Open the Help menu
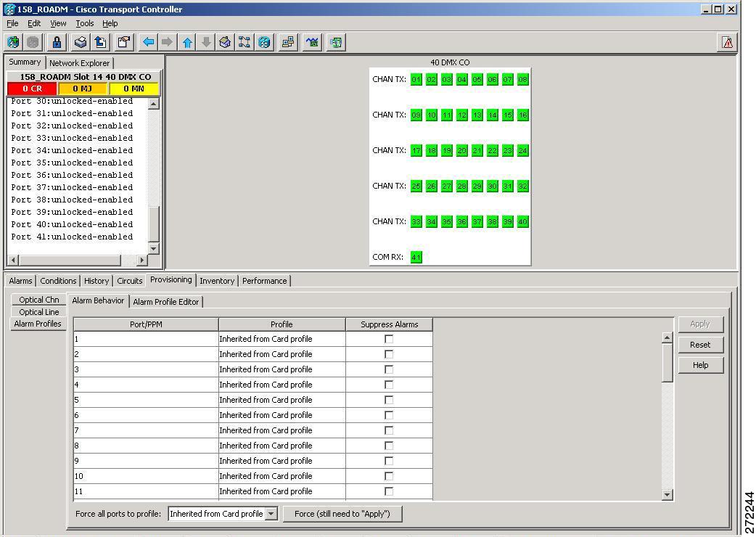 tap(110, 23)
